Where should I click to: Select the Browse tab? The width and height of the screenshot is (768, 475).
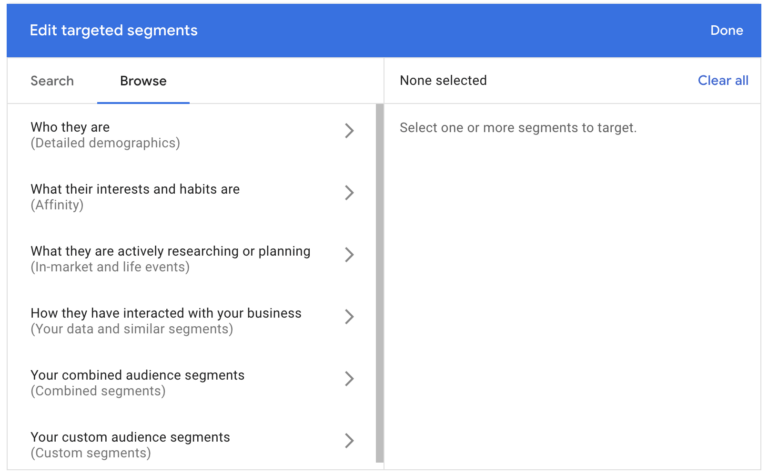tap(143, 81)
